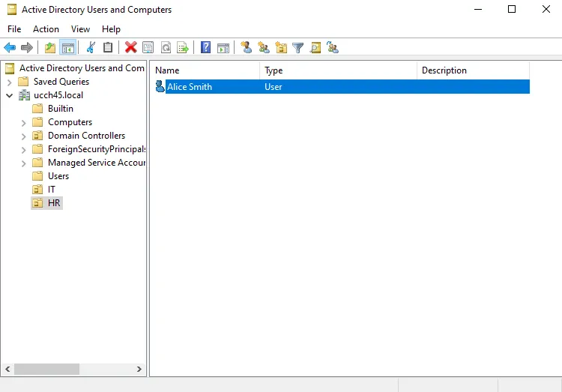
Task: Open the Action menu
Action: pyautogui.click(x=46, y=29)
